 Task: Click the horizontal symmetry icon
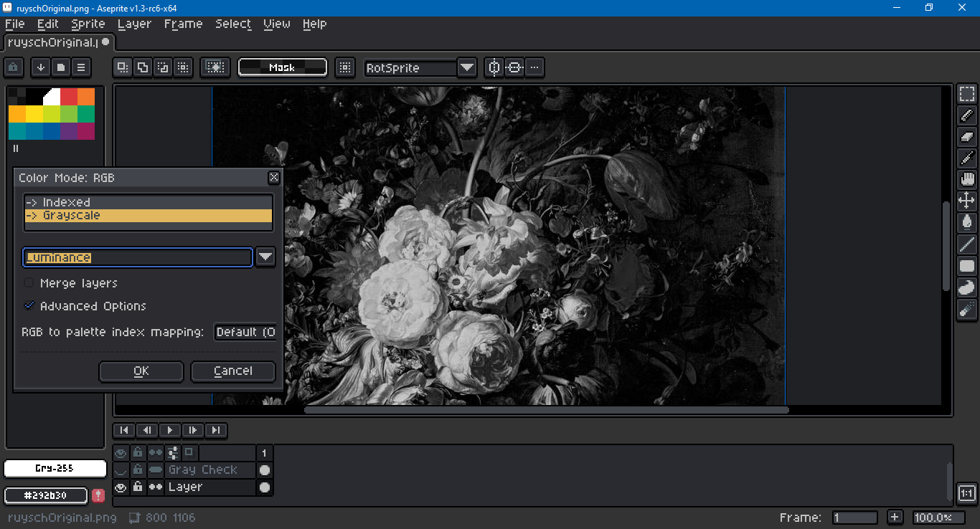click(x=514, y=67)
